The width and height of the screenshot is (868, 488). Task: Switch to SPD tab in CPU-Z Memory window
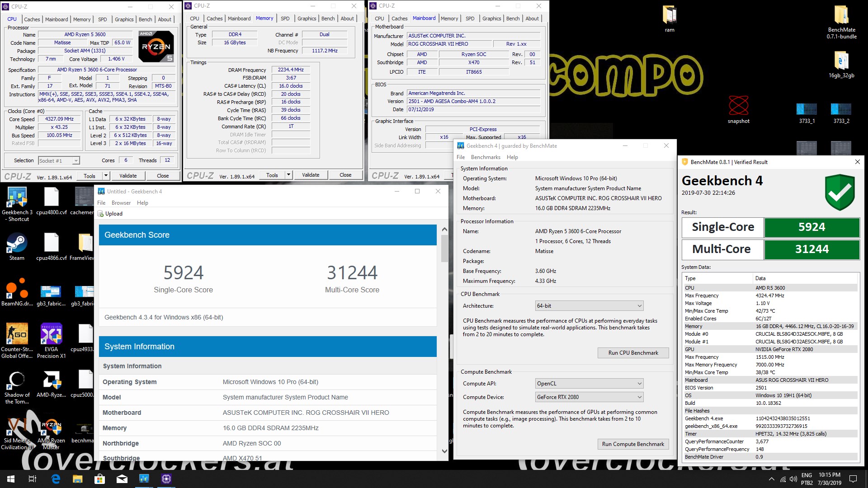[285, 19]
